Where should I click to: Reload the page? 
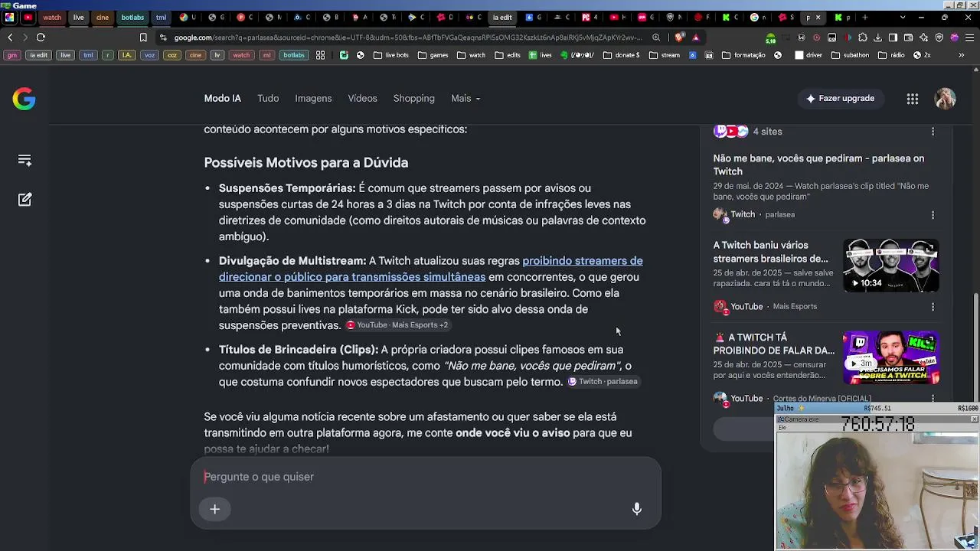[41, 37]
